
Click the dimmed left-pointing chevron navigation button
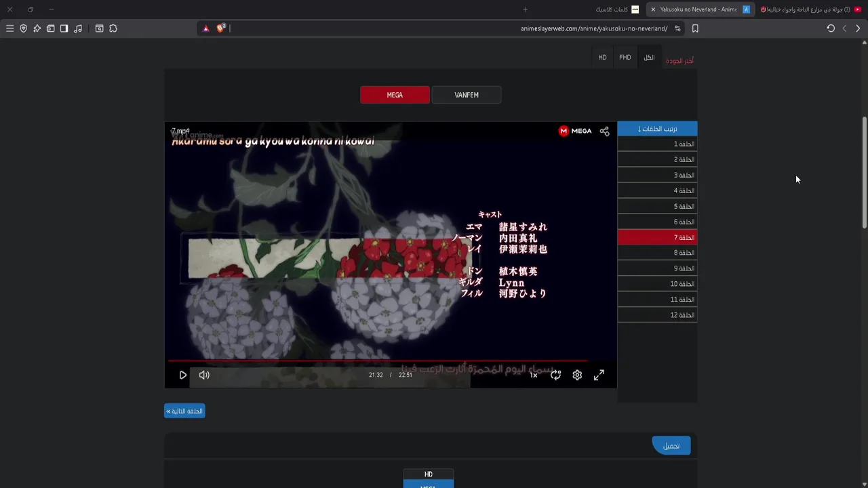tap(844, 28)
